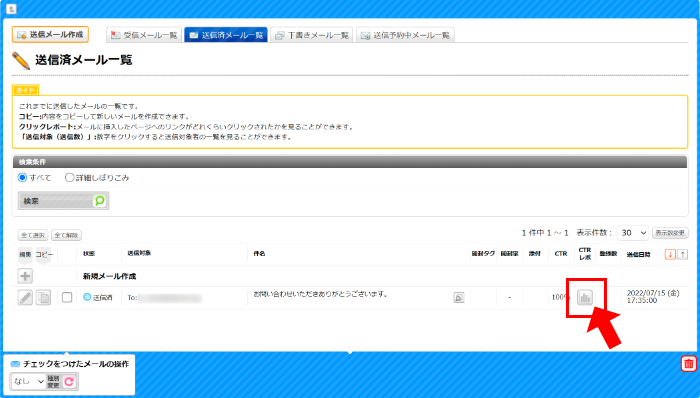Click the 全て選択 button
Image resolution: width=700 pixels, height=398 pixels.
click(x=33, y=235)
